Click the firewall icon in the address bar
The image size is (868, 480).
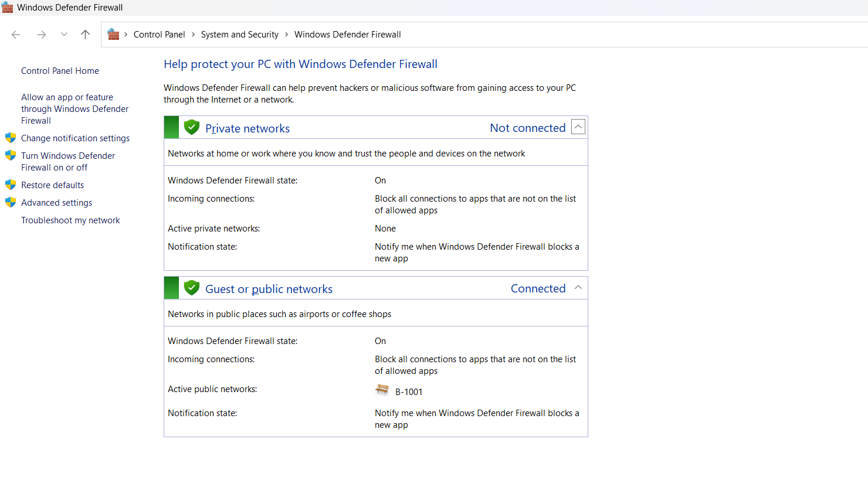[x=114, y=35]
